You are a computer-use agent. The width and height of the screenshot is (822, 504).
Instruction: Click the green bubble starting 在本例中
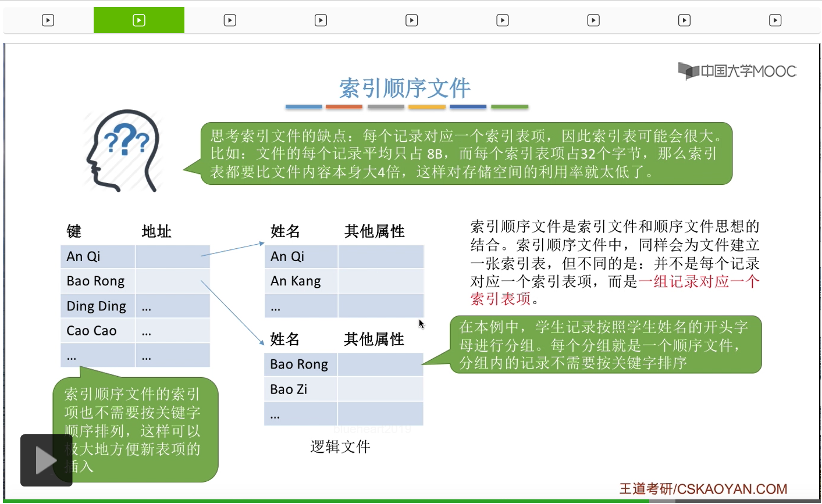coord(606,345)
